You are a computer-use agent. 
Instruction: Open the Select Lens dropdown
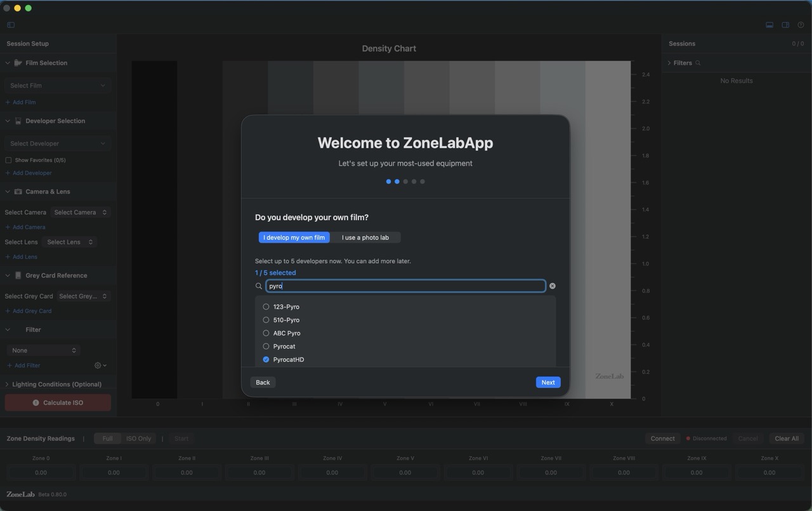[70, 242]
